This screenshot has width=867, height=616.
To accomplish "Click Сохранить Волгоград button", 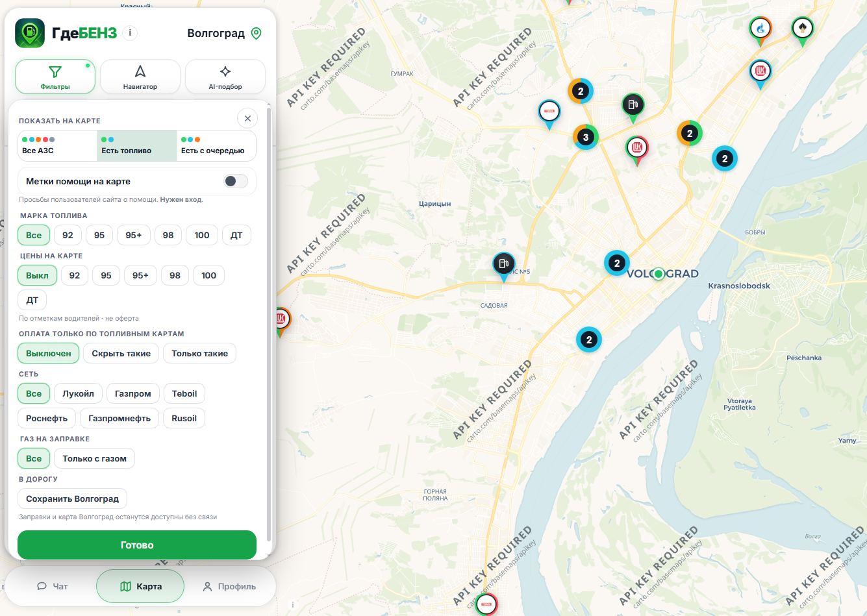I will 73,499.
